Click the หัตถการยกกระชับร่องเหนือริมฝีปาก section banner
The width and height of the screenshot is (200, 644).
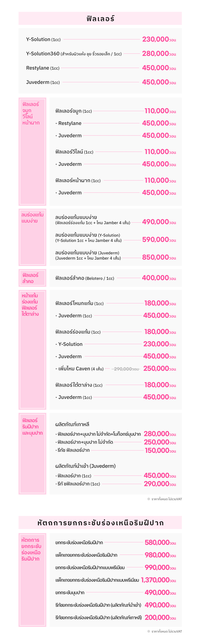[x=100, y=523]
